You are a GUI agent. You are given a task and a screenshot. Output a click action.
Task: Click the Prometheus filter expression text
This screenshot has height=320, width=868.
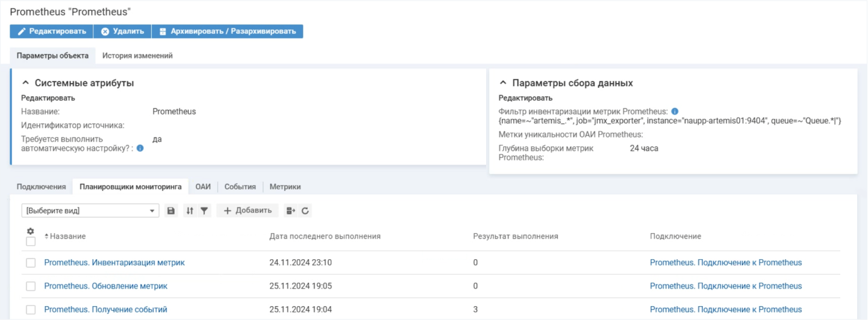670,121
